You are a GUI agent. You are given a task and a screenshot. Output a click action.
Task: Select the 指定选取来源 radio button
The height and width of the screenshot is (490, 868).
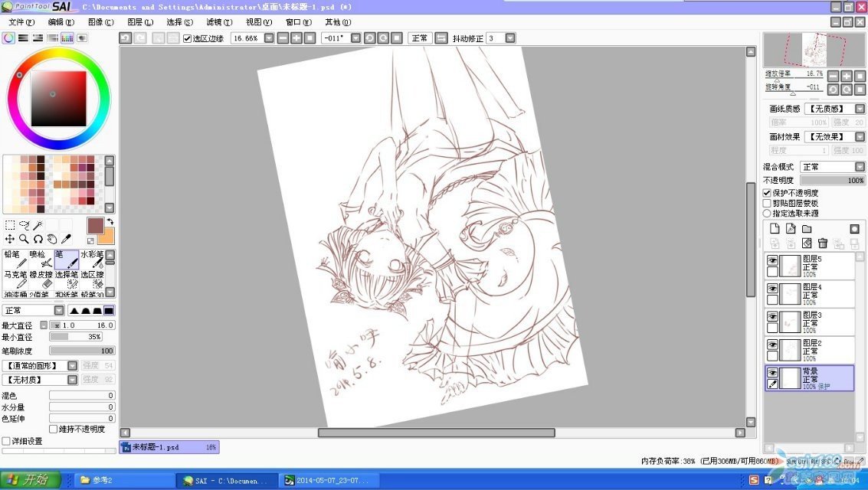point(767,214)
